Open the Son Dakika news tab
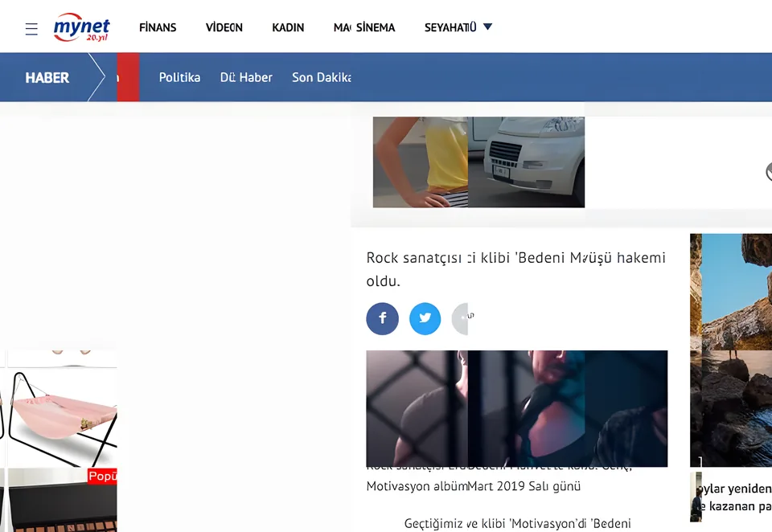772x532 pixels. [321, 77]
